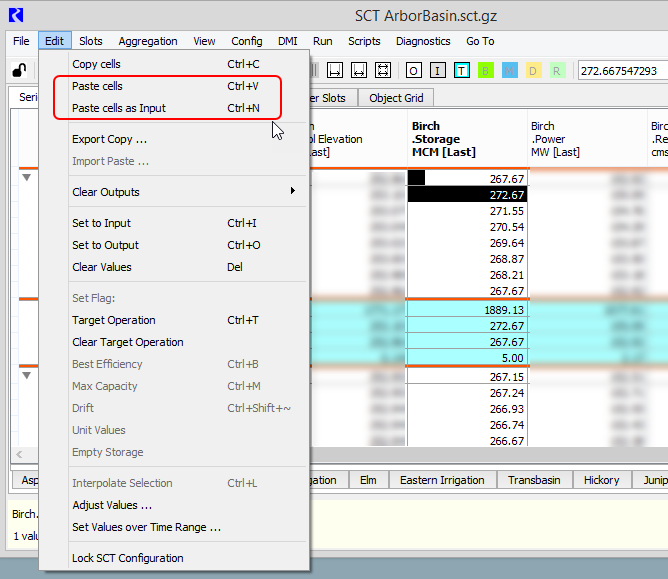This screenshot has width=668, height=579.
Task: Click the value field showing 272.667547293
Action: (x=620, y=71)
